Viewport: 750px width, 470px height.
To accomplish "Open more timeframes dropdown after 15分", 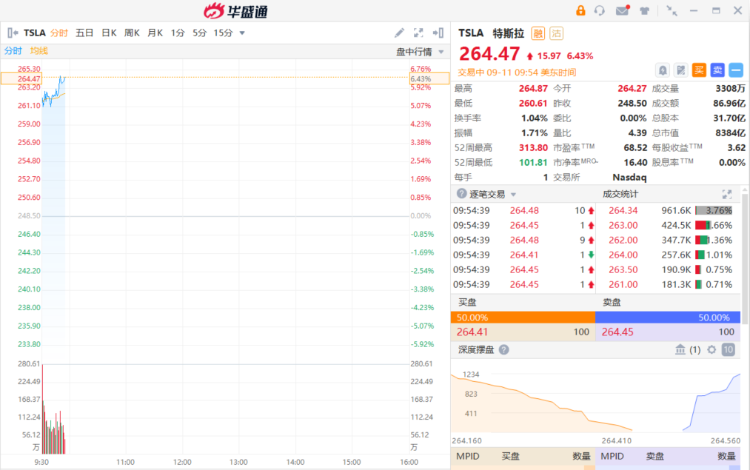I will pyautogui.click(x=242, y=33).
